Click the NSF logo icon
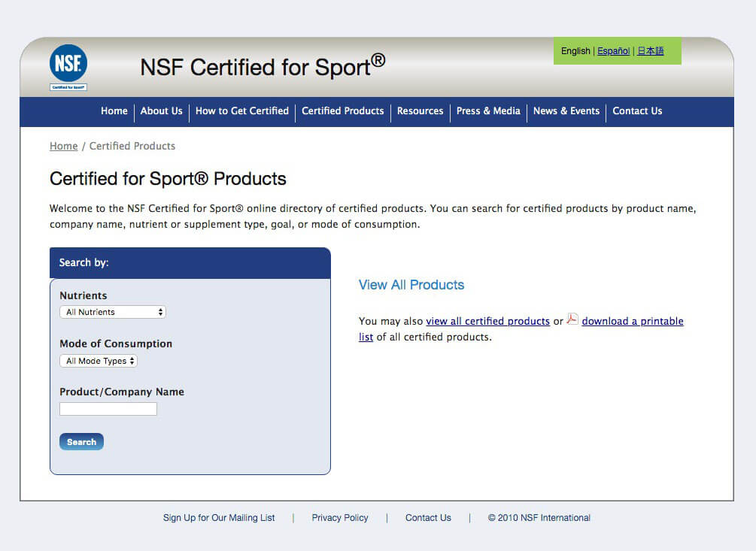Image resolution: width=756 pixels, height=551 pixels. click(68, 67)
